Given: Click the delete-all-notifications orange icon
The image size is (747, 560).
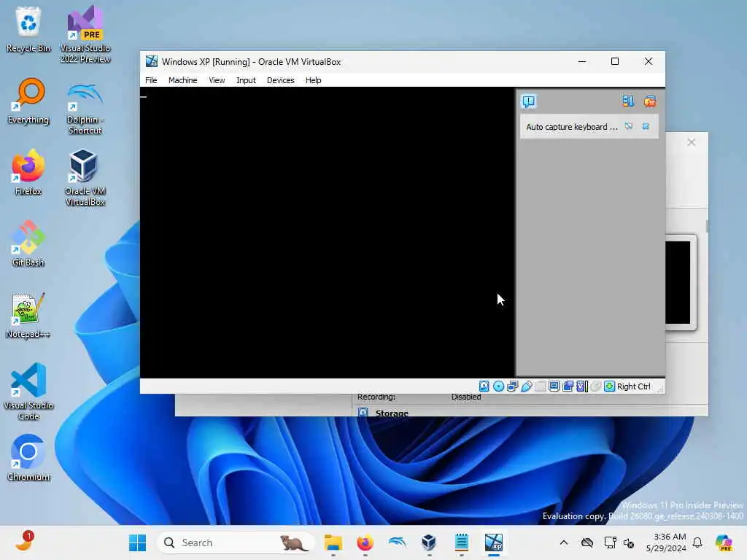Looking at the screenshot, I should pos(650,101).
